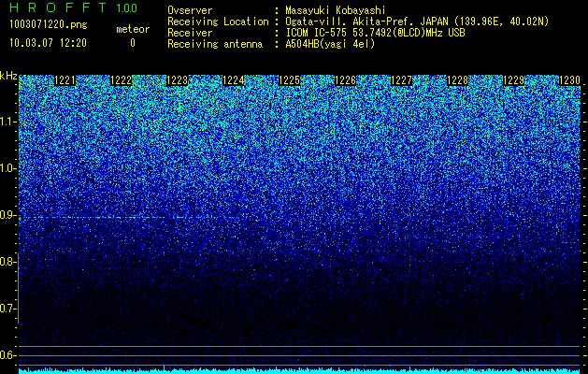The height and width of the screenshot is (374, 588).
Task: Click time marker 1227
Action: tap(402, 80)
